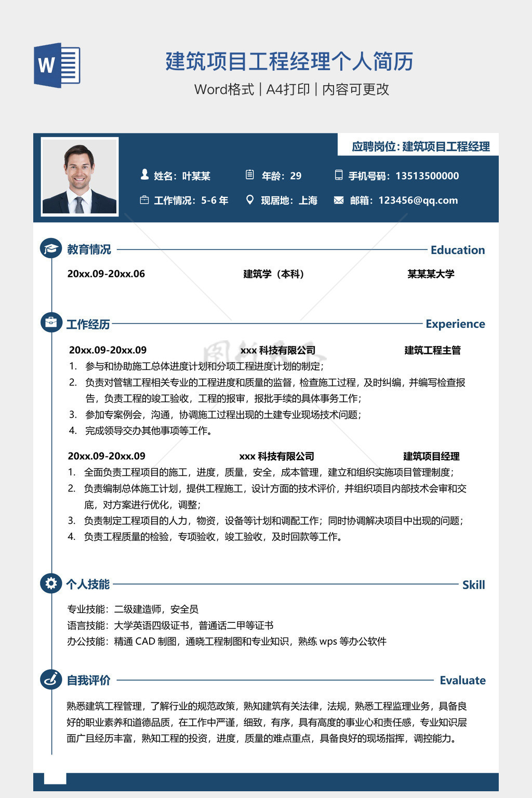Click the Evaluate section label
Image resolution: width=532 pixels, height=798 pixels.
point(462,680)
